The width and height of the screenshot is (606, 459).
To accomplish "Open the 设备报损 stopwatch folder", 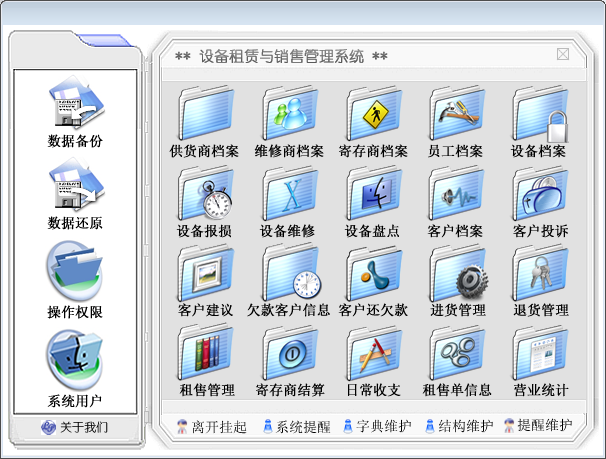I will pos(206,193).
